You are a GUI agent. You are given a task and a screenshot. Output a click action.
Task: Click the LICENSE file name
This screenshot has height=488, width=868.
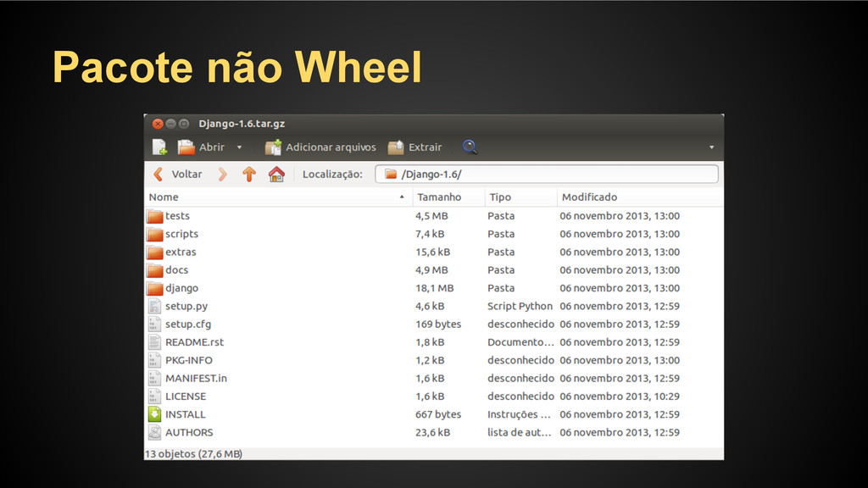tap(186, 396)
